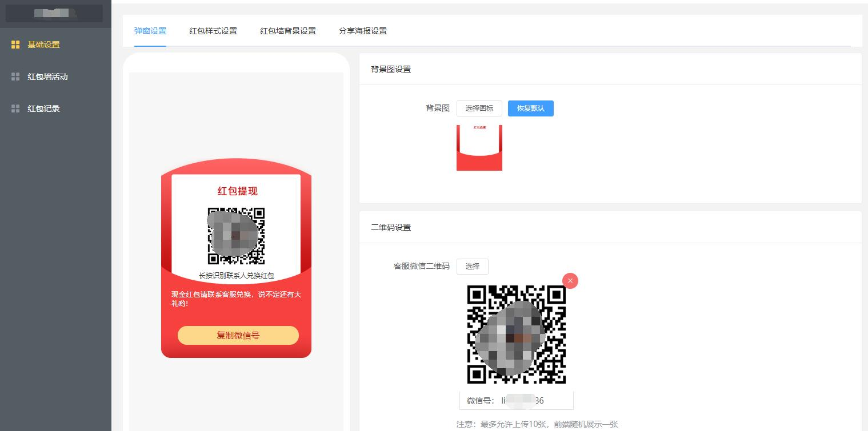The height and width of the screenshot is (431, 868).
Task: Remove the uploaded QR code with red X
Action: 570,281
